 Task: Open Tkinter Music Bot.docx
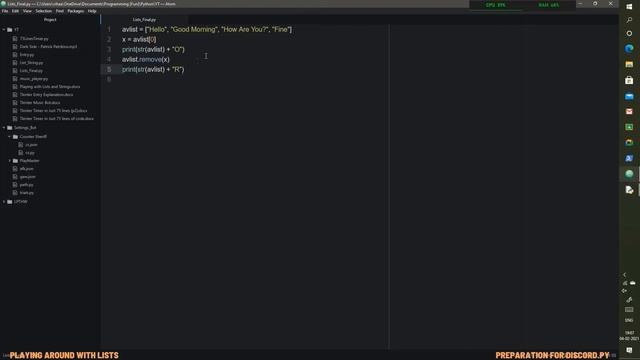(40, 103)
